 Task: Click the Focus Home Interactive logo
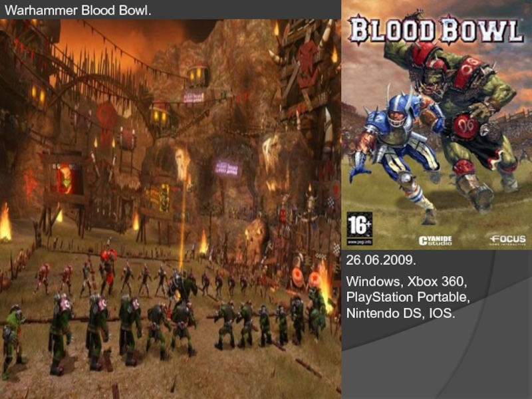click(x=507, y=240)
